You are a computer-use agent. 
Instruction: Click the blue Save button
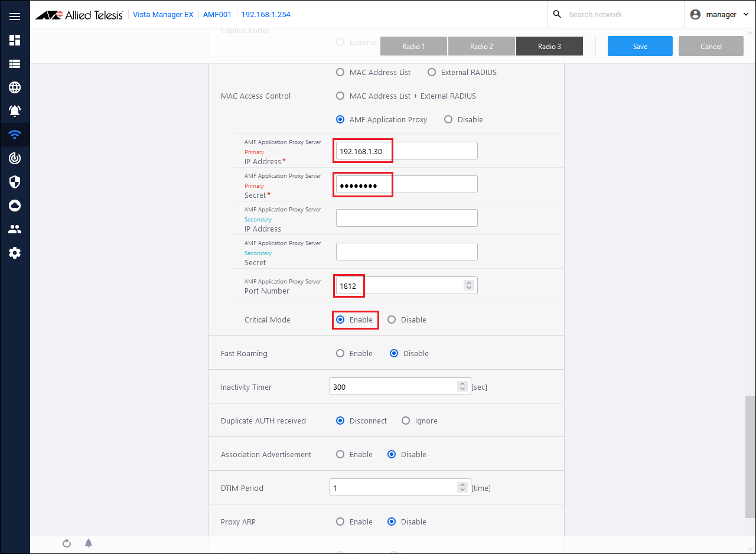coord(640,46)
